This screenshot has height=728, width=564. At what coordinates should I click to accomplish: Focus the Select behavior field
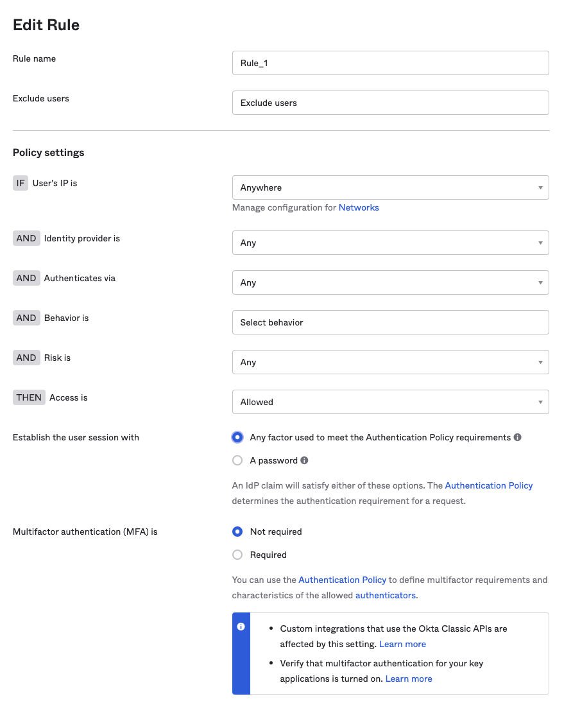click(390, 322)
